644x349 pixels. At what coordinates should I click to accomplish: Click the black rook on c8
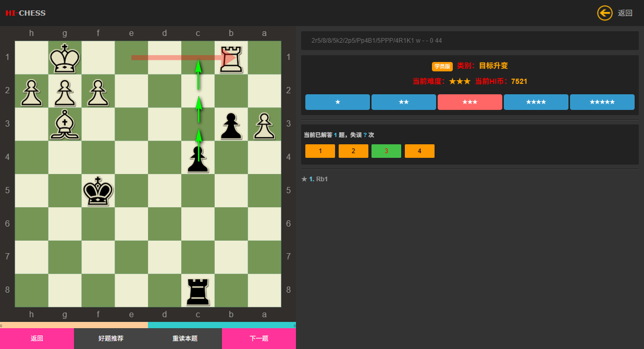pos(198,291)
